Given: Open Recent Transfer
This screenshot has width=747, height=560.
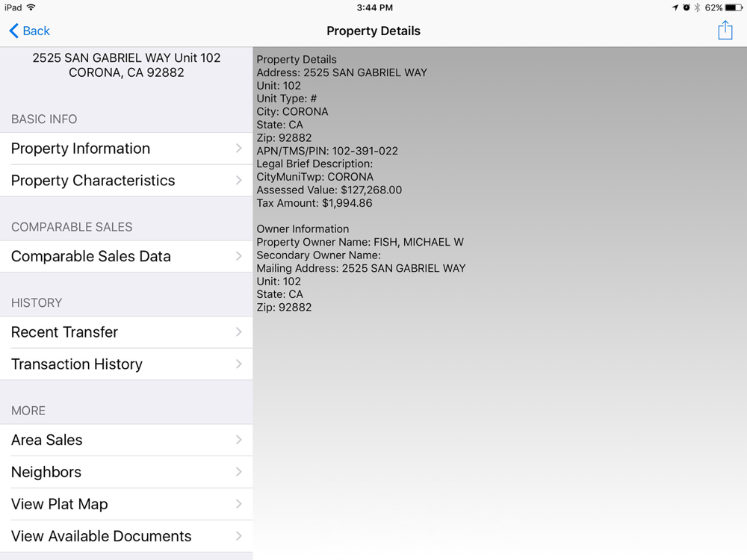Looking at the screenshot, I should coord(126,332).
